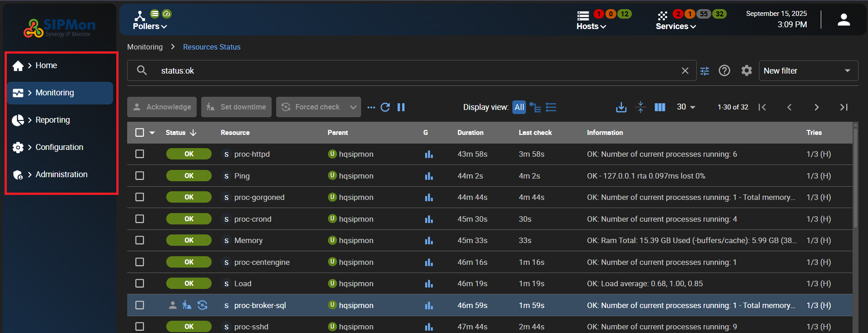Expand the Pollers dropdown in the header
868x333 pixels.
pos(149,26)
